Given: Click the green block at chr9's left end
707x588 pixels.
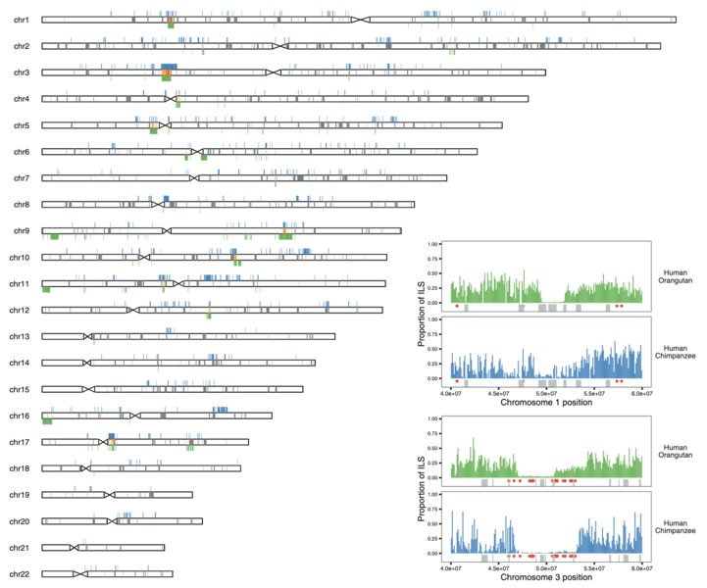Looking at the screenshot, I should coord(51,237).
